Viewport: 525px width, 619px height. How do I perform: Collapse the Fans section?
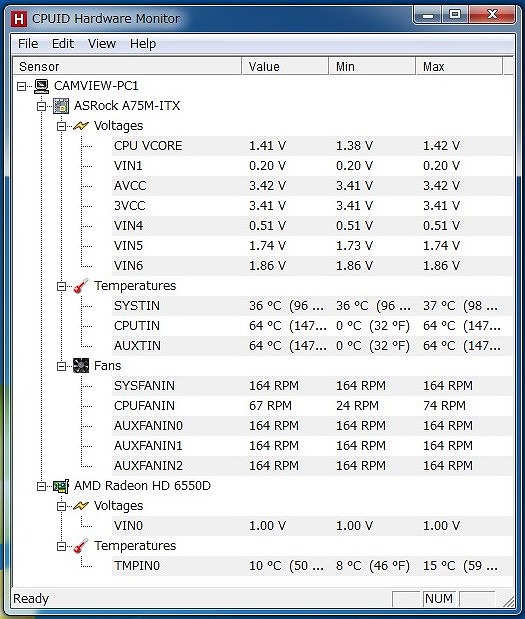62,366
